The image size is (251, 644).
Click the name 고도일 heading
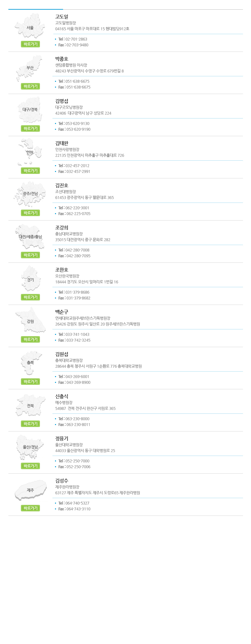62,17
